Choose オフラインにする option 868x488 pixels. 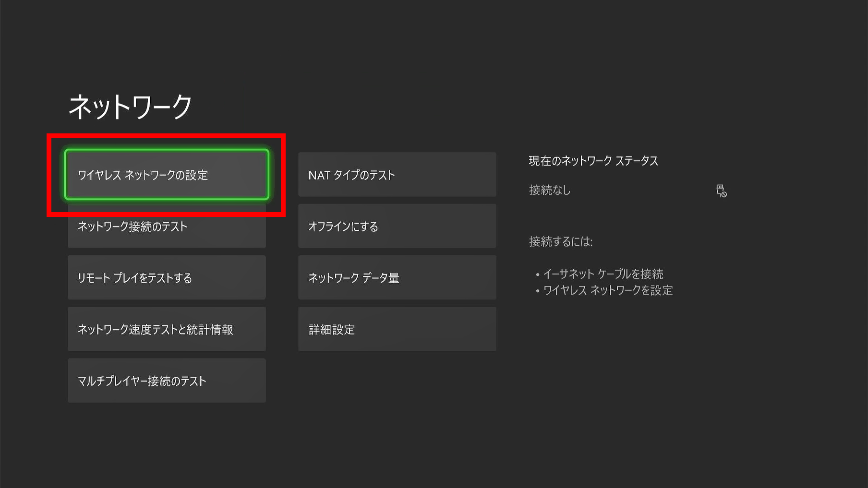coord(397,226)
